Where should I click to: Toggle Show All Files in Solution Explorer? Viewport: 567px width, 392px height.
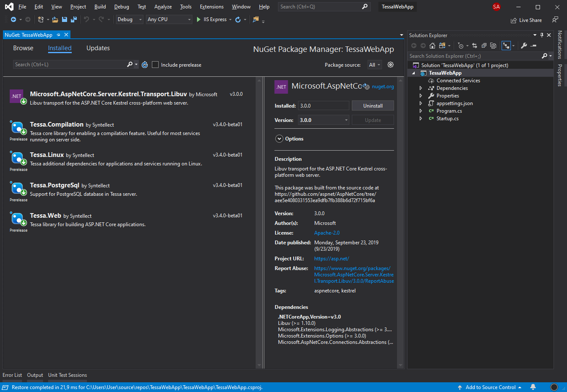click(x=493, y=46)
